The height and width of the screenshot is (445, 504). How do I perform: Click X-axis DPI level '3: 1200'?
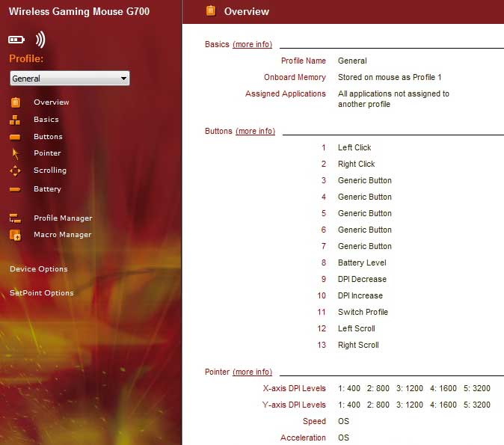[410, 388]
